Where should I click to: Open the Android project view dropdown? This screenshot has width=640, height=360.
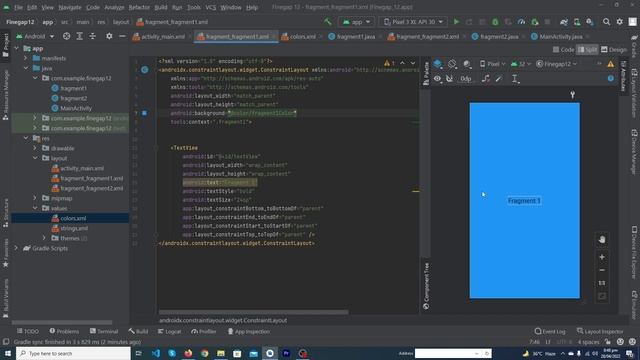[35, 36]
